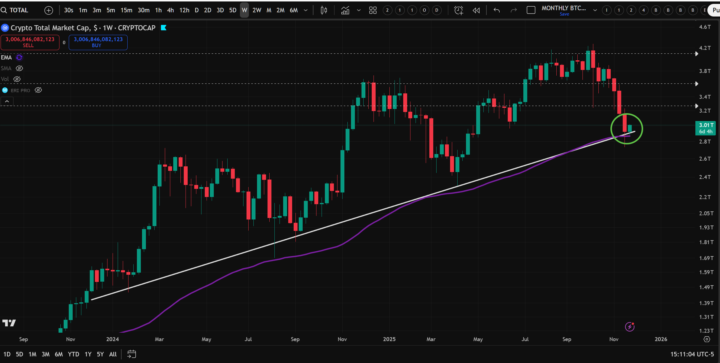Screen dimensions: 720x363
Task: Expand the indicators favorites dropdown arrow
Action: pyautogui.click(x=359, y=10)
